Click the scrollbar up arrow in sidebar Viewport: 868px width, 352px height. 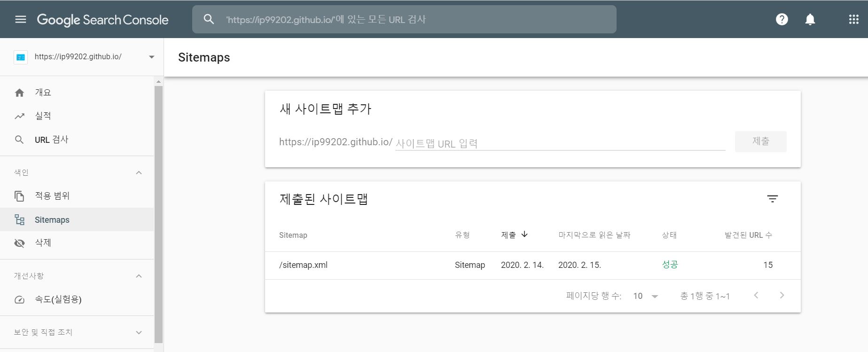pos(158,82)
